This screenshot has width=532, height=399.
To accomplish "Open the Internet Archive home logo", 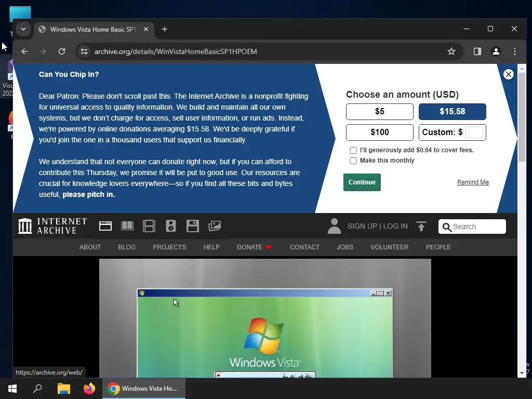I will [52, 226].
